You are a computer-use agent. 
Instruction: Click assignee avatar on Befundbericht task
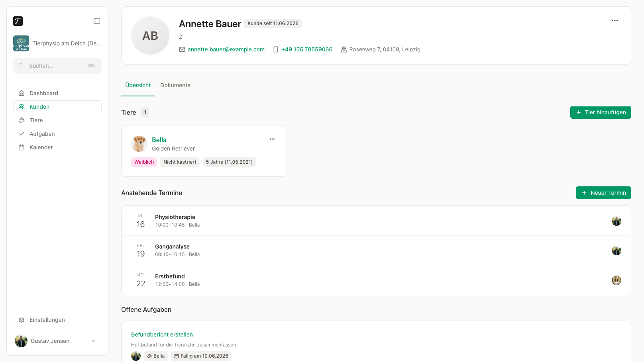(x=136, y=356)
